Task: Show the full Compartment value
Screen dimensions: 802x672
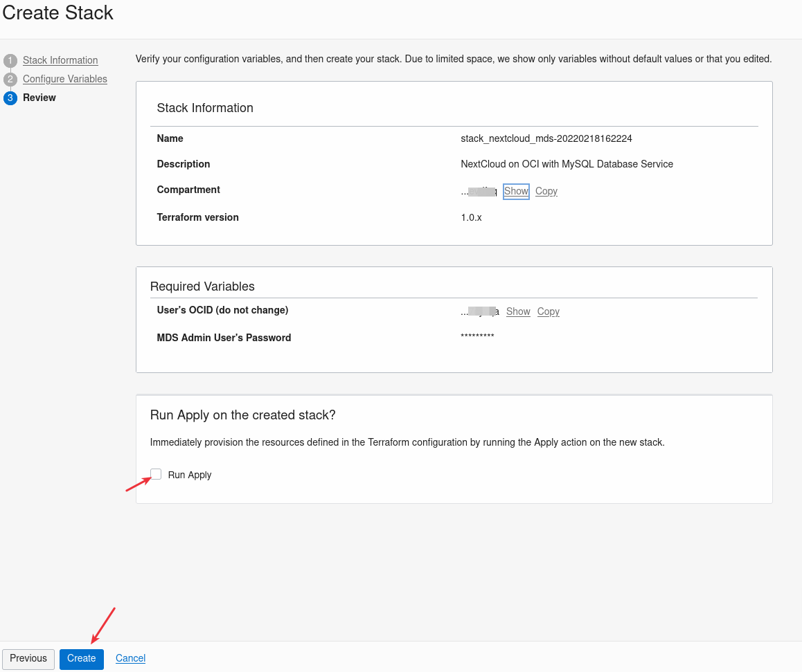Action: [x=516, y=191]
